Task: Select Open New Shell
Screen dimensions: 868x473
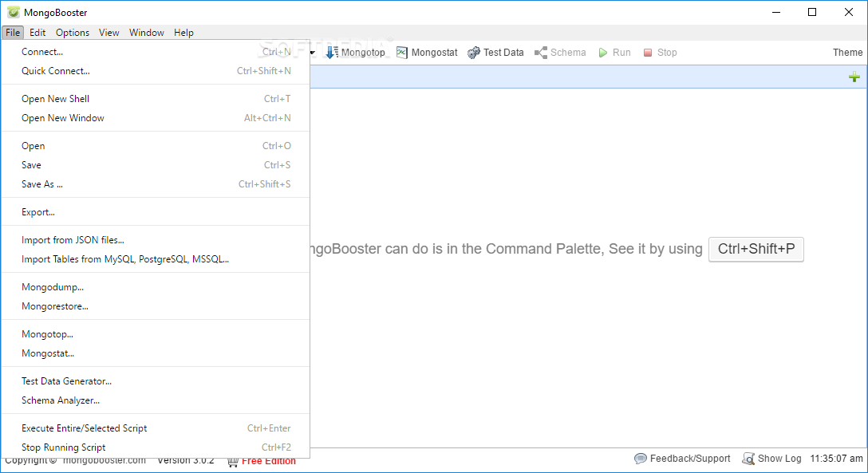Action: point(156,99)
